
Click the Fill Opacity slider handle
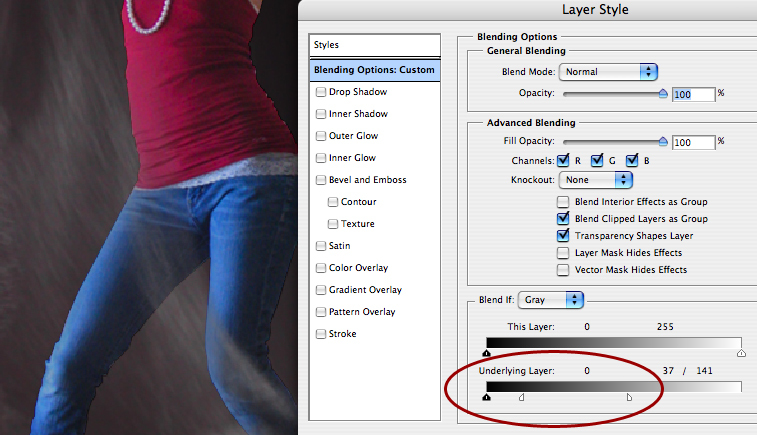click(x=662, y=143)
